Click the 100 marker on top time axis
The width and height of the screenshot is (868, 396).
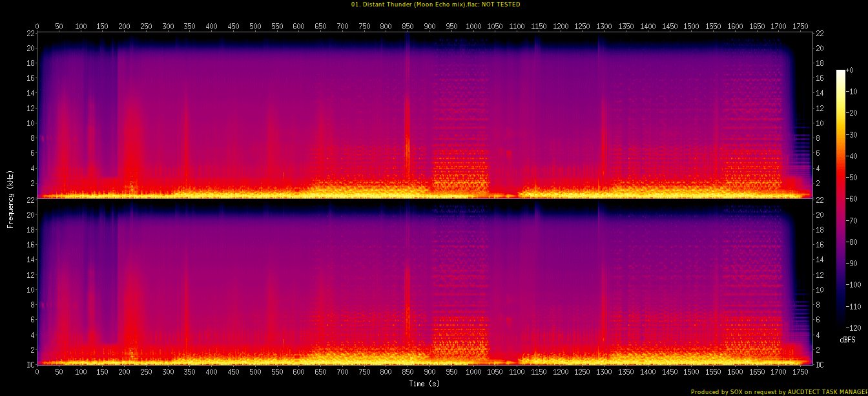click(x=81, y=26)
